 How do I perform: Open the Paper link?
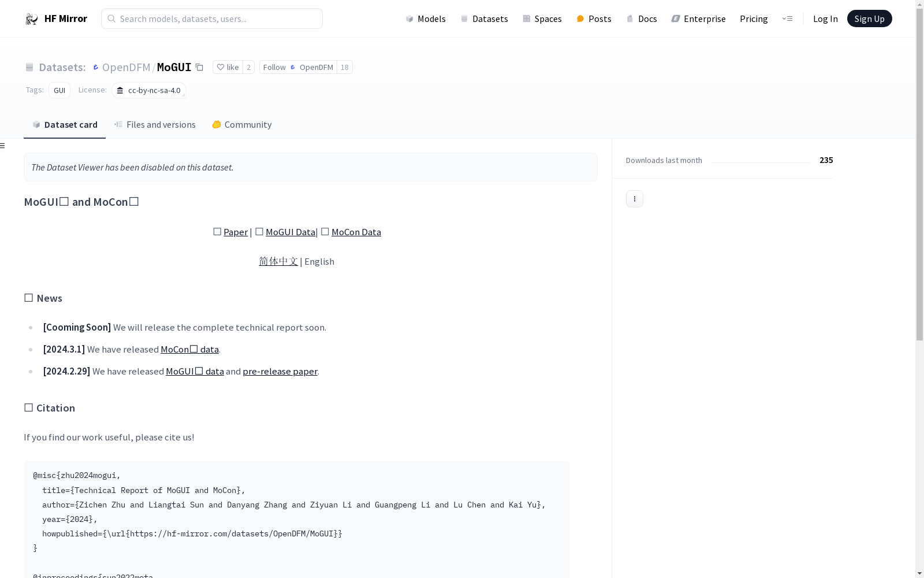click(x=236, y=232)
